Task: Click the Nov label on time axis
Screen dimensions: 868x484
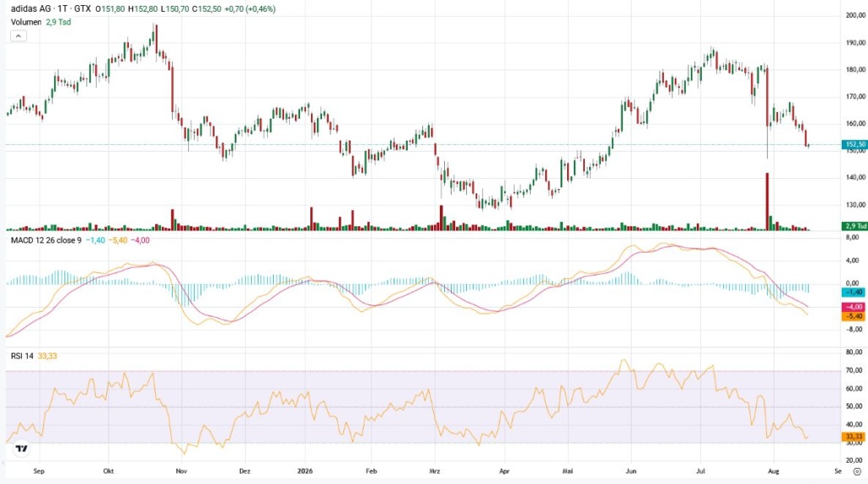Action: (181, 471)
